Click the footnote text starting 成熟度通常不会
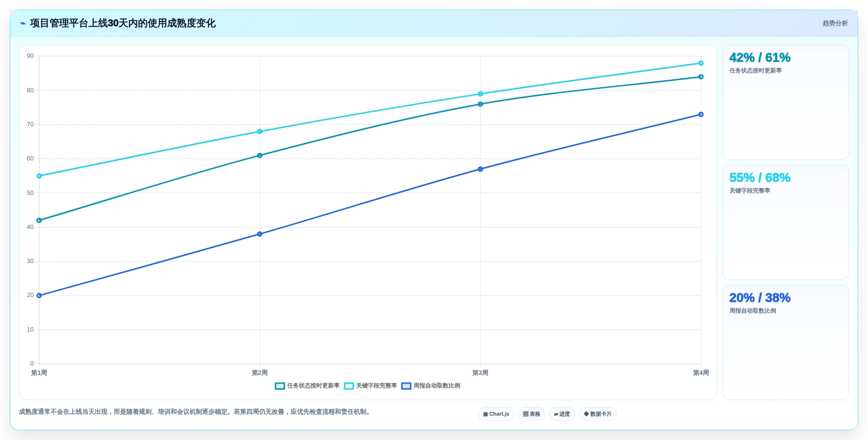Viewport: 868px width, 440px height. pos(196,412)
